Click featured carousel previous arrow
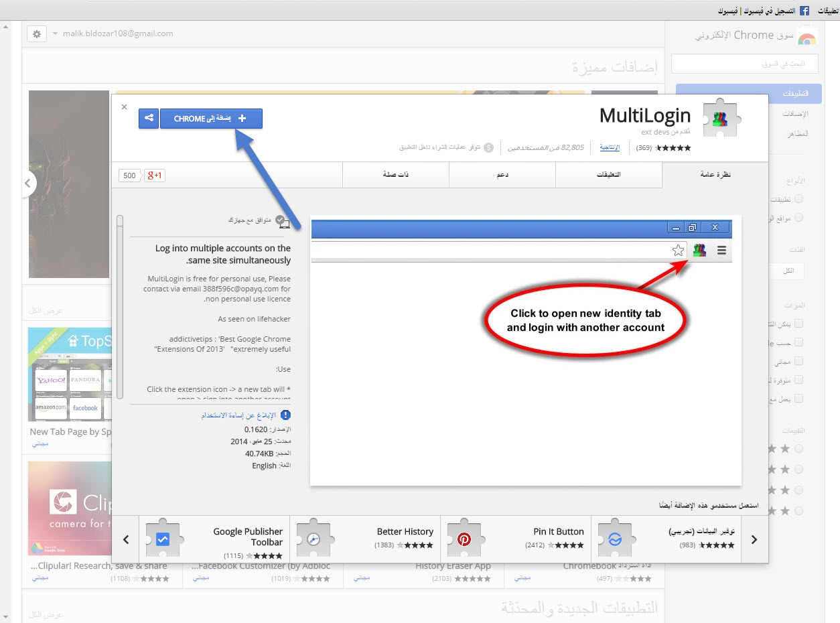840x623 pixels. point(29,183)
